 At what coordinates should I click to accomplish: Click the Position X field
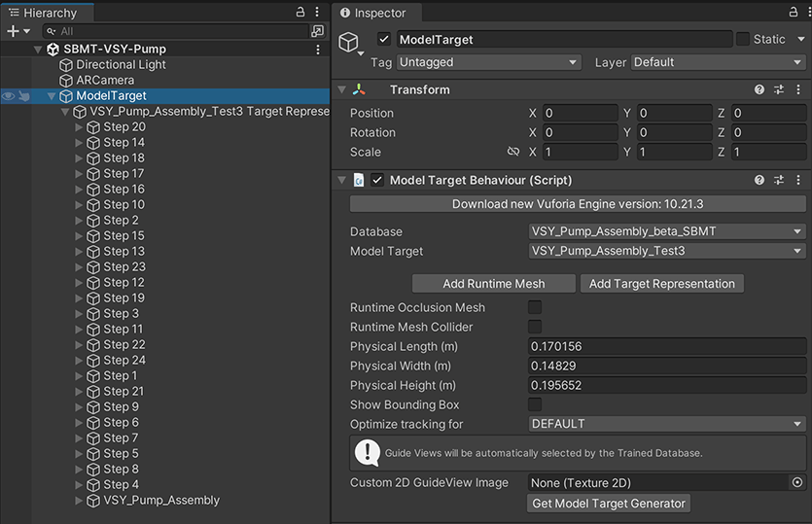pyautogui.click(x=580, y=113)
